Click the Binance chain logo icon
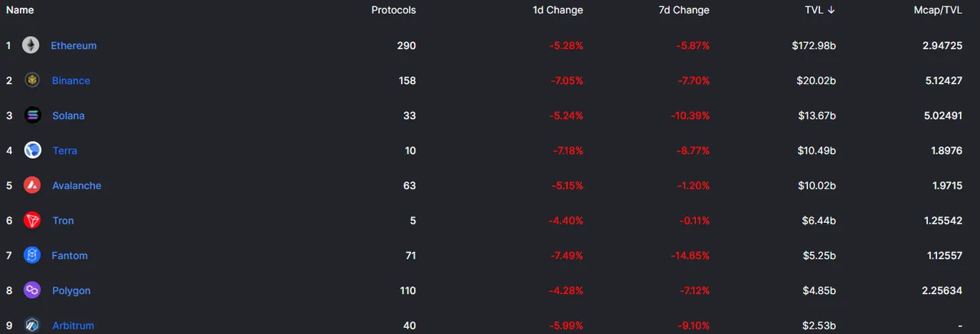Screen dimensions: 980x334 click(32, 80)
